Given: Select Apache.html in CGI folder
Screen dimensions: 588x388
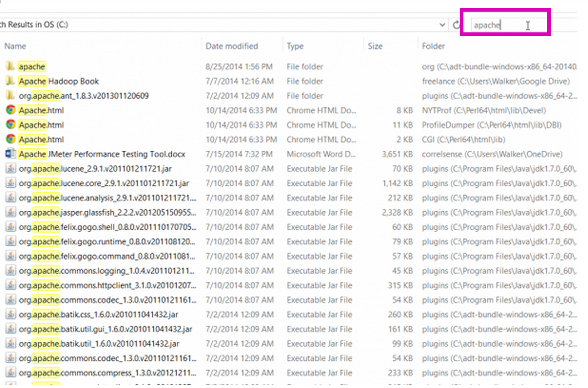Looking at the screenshot, I should [x=41, y=140].
